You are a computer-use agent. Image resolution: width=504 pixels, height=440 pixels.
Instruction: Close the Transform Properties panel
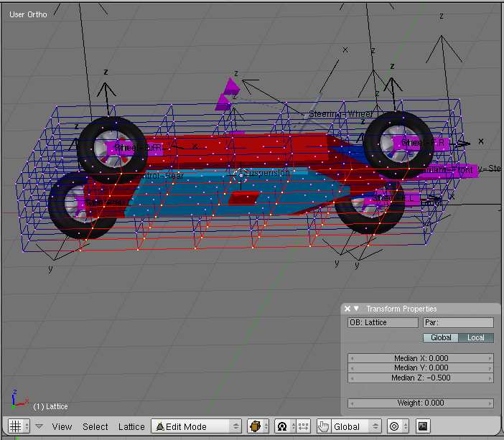347,309
